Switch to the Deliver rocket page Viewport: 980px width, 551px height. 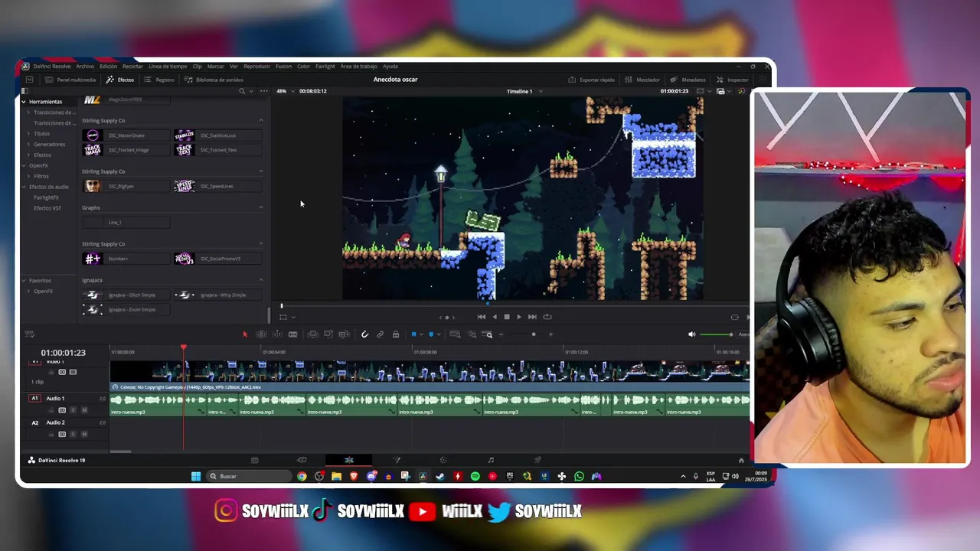coord(537,460)
